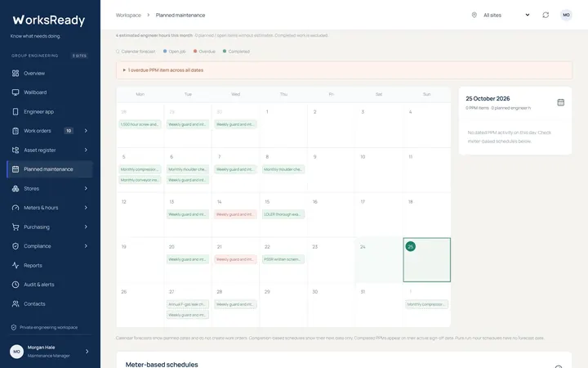Open the Monthly compressor forecast on November 1
The height and width of the screenshot is (368, 588).
coord(426,304)
